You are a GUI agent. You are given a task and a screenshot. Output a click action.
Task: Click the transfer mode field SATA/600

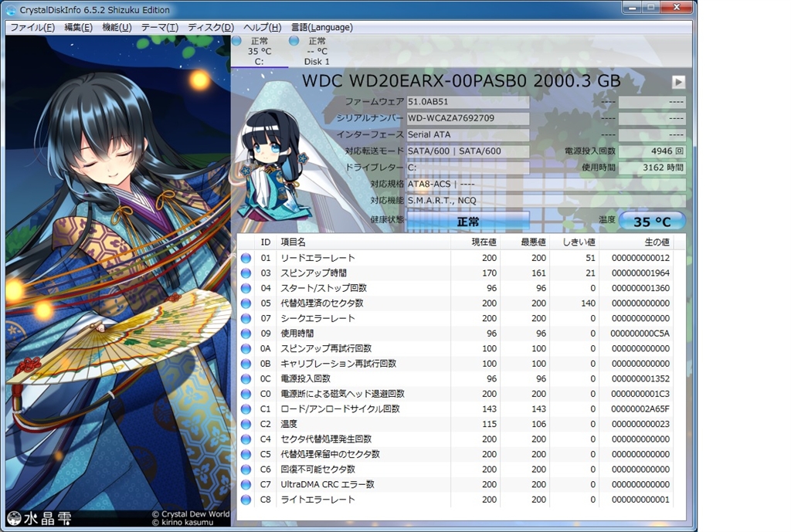(x=467, y=151)
